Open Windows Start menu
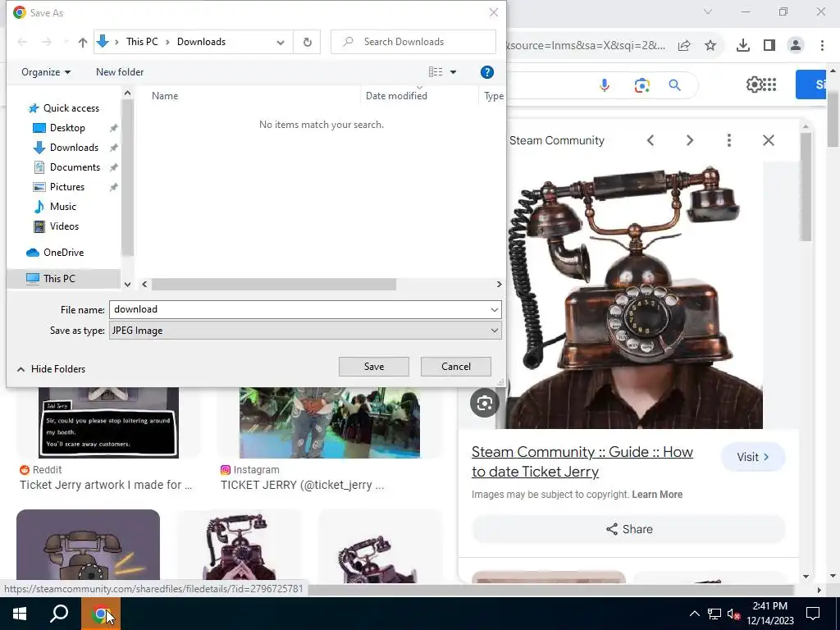Image resolution: width=840 pixels, height=630 pixels. pyautogui.click(x=20, y=614)
